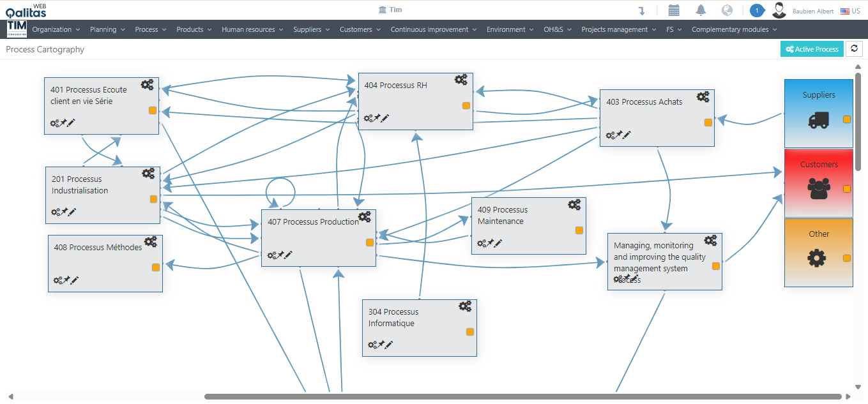Click the refresh button near Active Process
The height and width of the screenshot is (404, 868).
point(854,49)
